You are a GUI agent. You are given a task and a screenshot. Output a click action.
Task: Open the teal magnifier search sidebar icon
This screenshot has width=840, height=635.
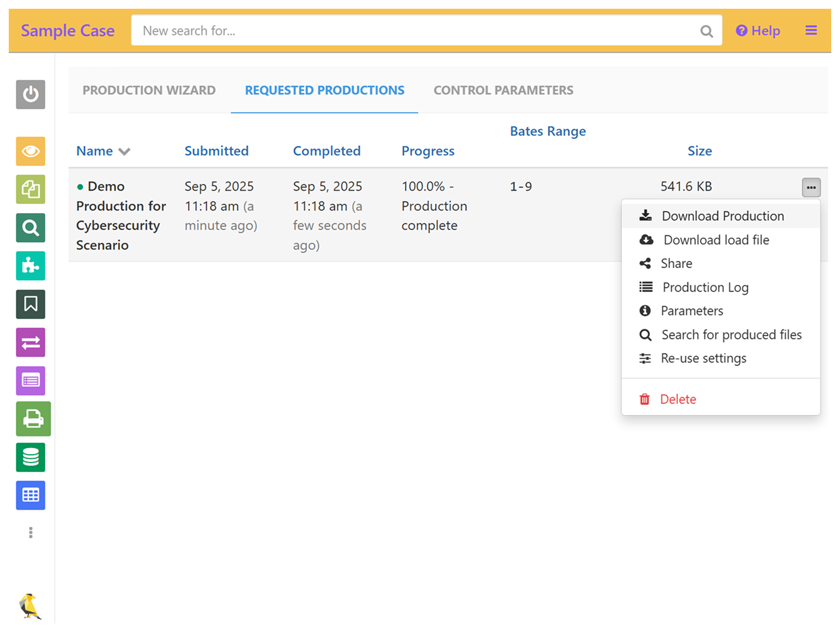point(30,228)
